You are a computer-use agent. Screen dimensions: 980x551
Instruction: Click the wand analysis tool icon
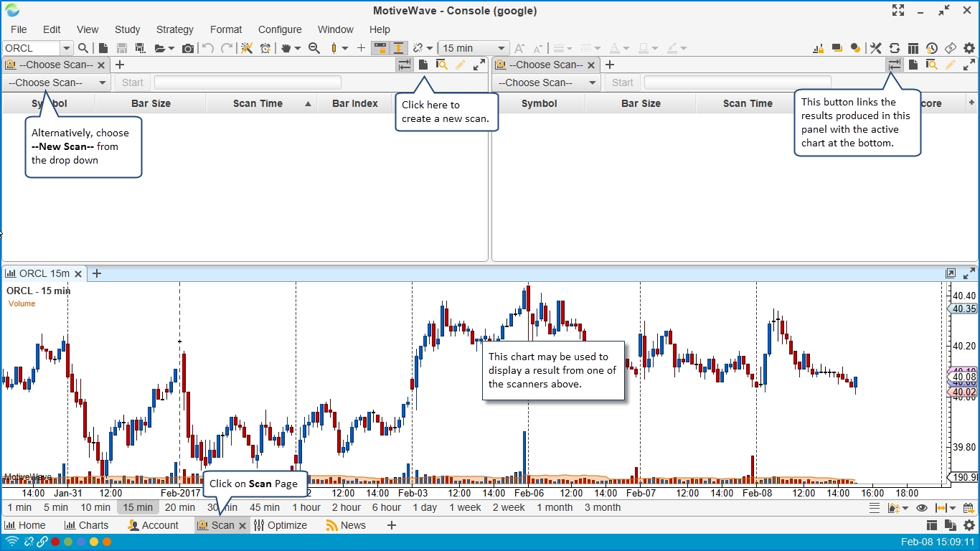[x=246, y=48]
